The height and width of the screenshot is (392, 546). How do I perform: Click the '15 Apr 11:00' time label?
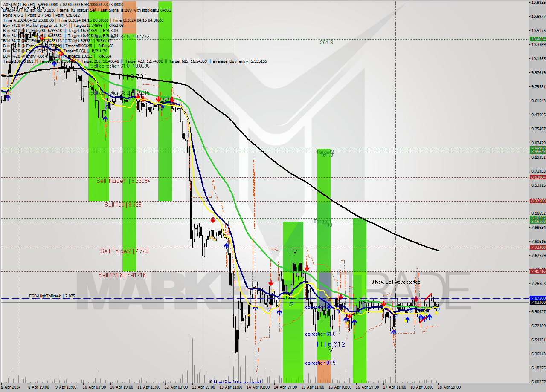pos(312,387)
